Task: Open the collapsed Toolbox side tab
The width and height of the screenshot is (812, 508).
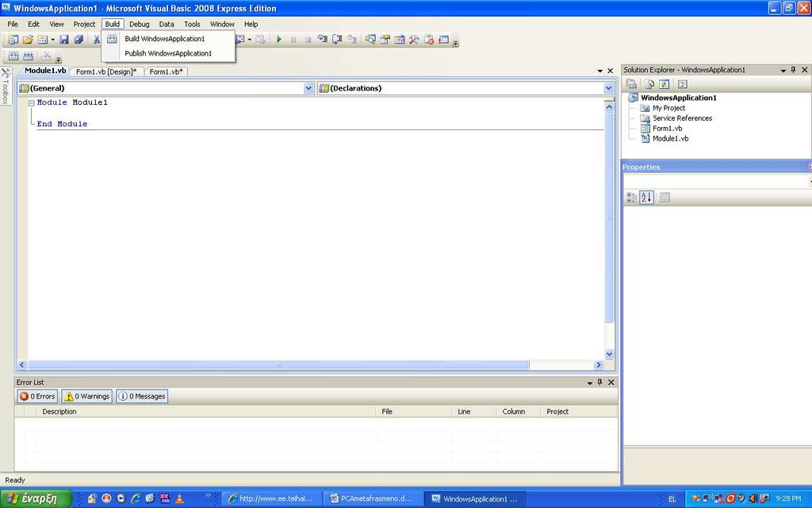Action: point(6,86)
